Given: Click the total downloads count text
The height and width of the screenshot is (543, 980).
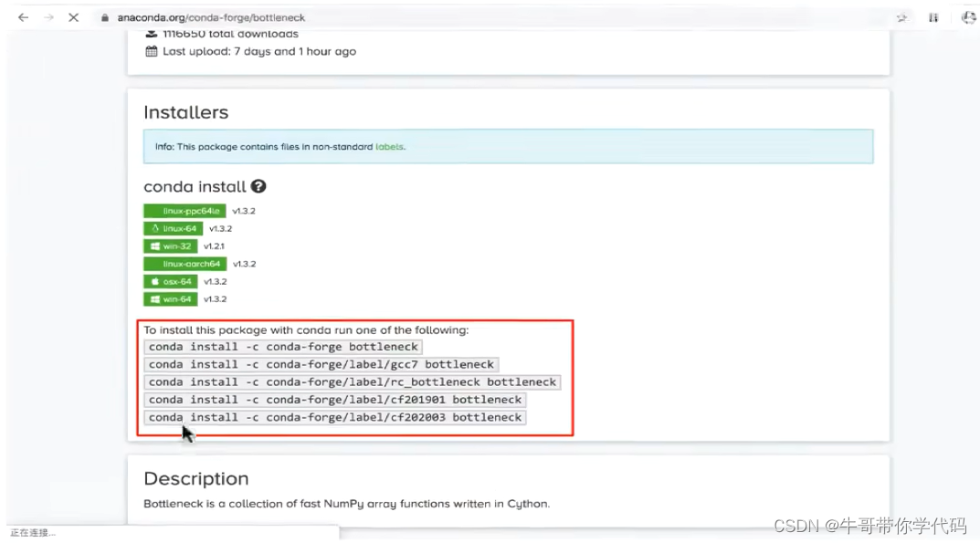Looking at the screenshot, I should click(x=231, y=34).
